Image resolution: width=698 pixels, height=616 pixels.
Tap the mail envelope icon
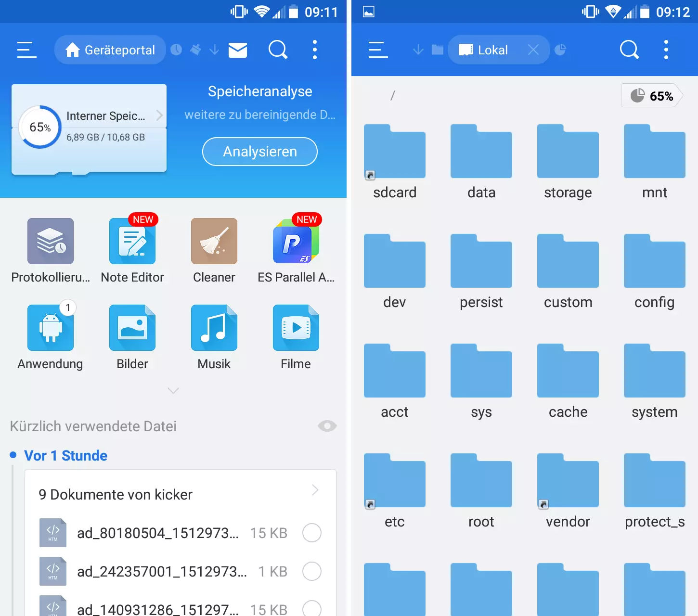(238, 50)
